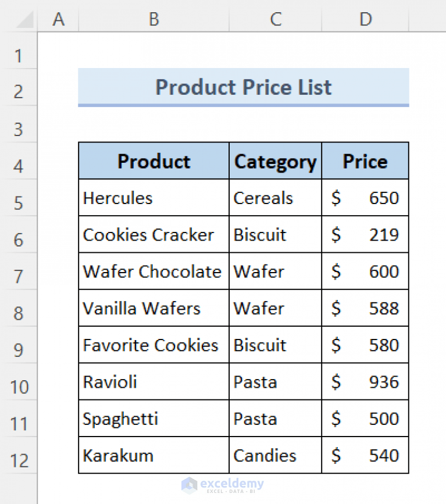Select column header D
Viewport: 446px width, 504px height.
point(365,19)
